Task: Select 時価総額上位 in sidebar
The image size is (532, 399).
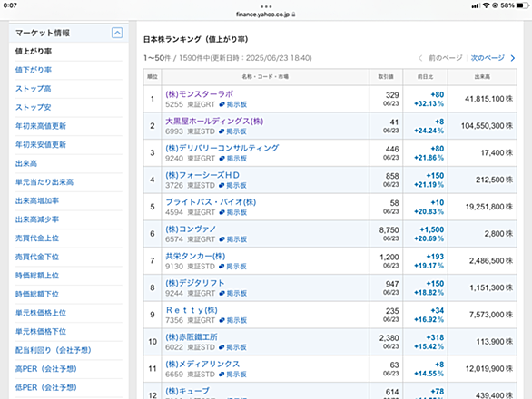Action: pos(37,276)
